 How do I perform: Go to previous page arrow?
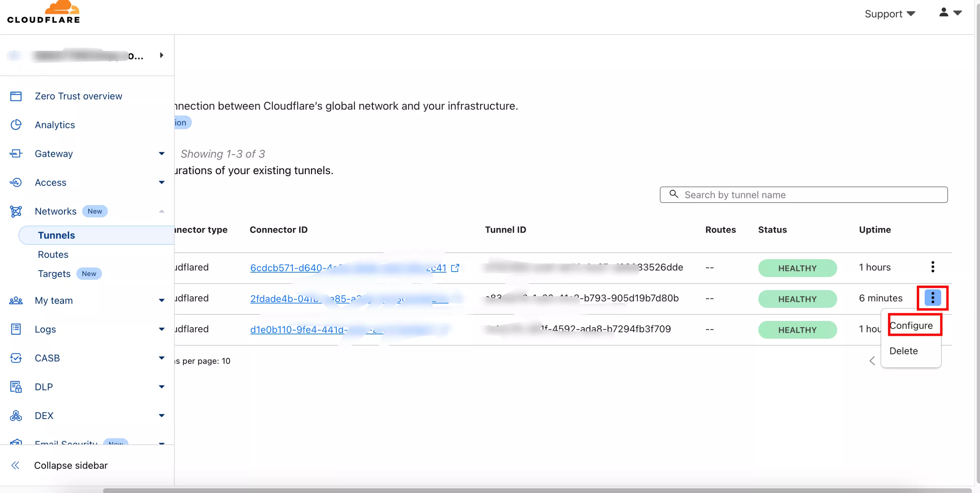(872, 361)
